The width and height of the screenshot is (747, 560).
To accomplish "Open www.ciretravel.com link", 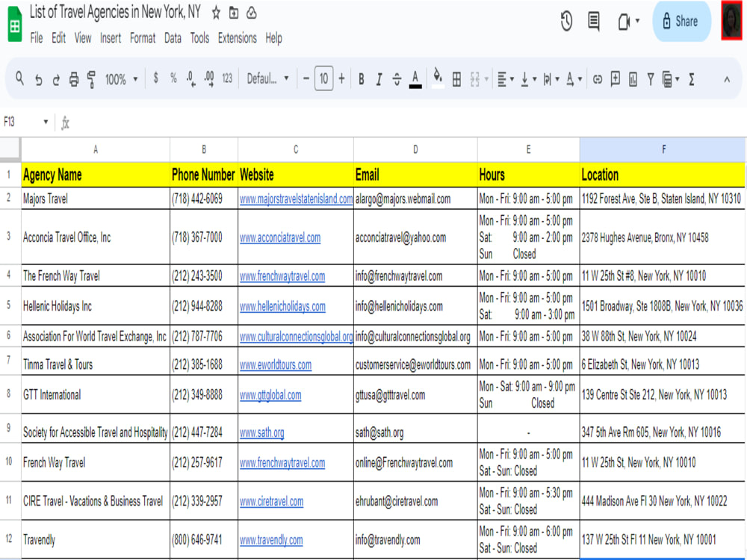I will coord(272,502).
